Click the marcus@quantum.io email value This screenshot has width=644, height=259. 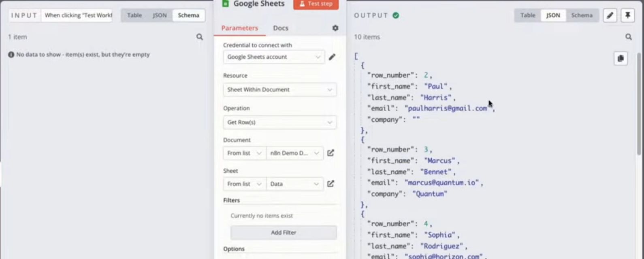coord(442,183)
